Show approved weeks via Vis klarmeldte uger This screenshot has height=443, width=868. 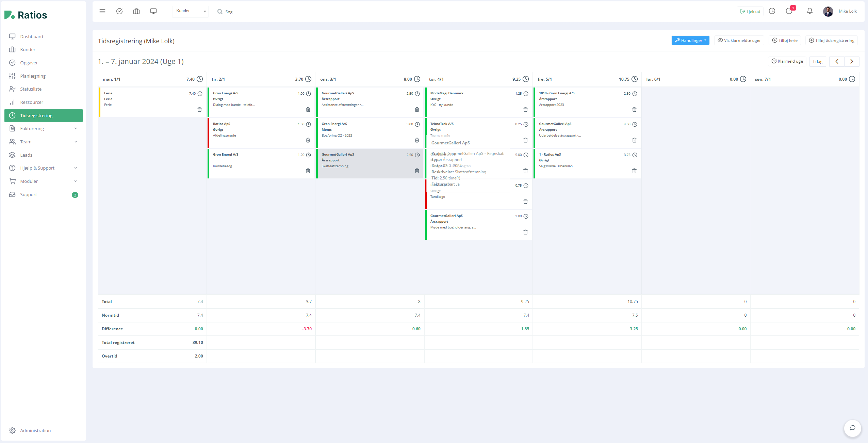point(739,40)
